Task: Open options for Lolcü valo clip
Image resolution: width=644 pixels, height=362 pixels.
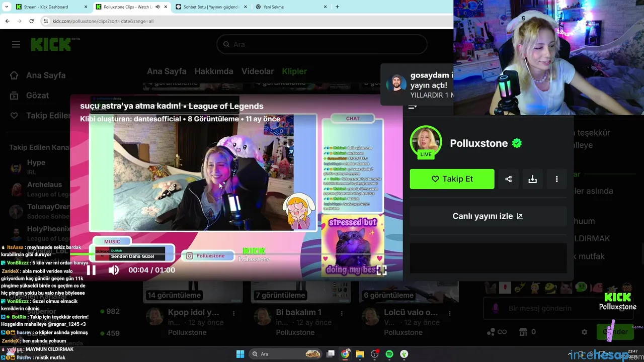Action: 449,313
